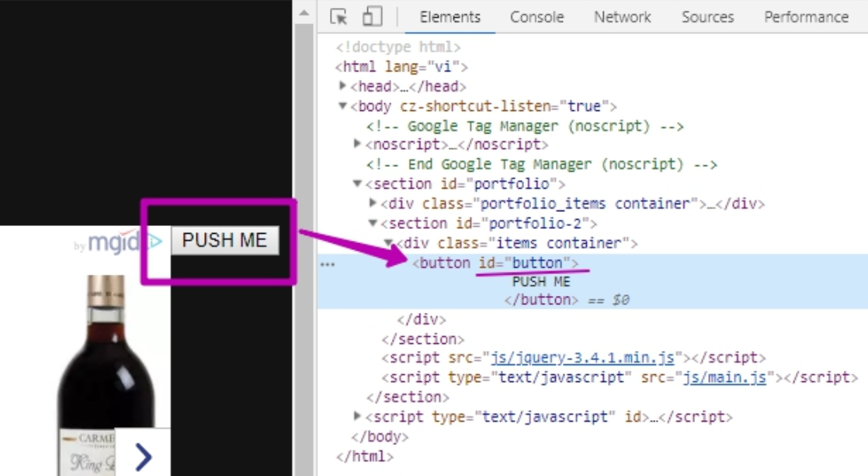This screenshot has width=868, height=476.
Task: Select the End Google Tag Manager comment
Action: [541, 165]
